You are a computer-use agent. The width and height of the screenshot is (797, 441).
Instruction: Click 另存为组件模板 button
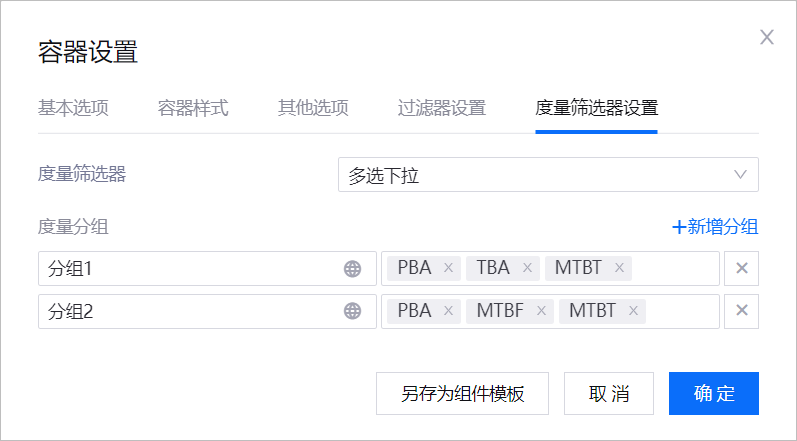[462, 393]
